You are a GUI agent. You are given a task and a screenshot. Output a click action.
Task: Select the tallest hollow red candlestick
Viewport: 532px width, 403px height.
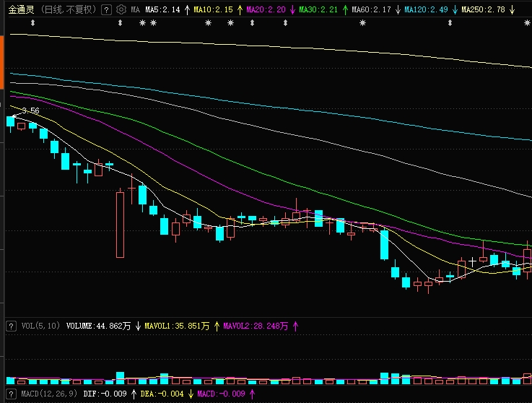[120, 225]
